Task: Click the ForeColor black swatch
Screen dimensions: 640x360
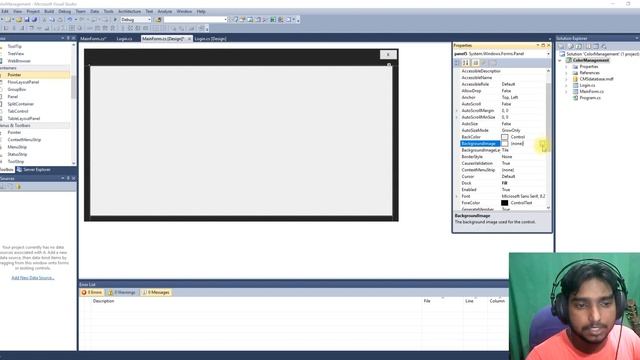Action: click(504, 203)
